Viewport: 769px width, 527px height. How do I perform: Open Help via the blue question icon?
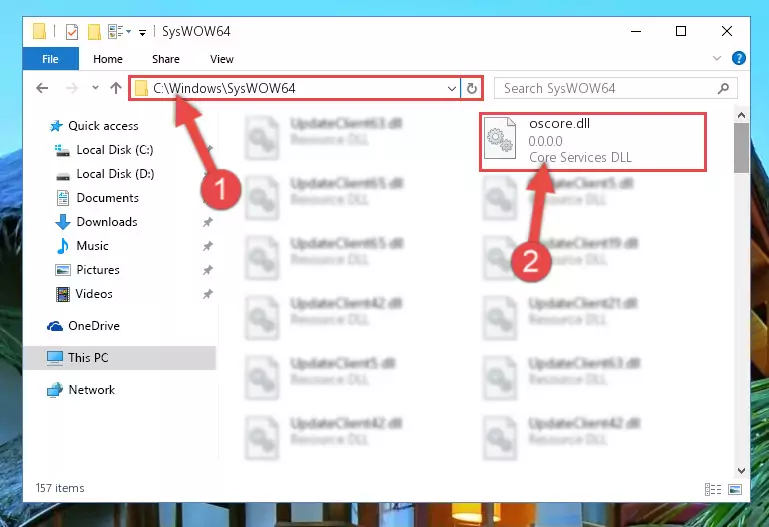(739, 58)
